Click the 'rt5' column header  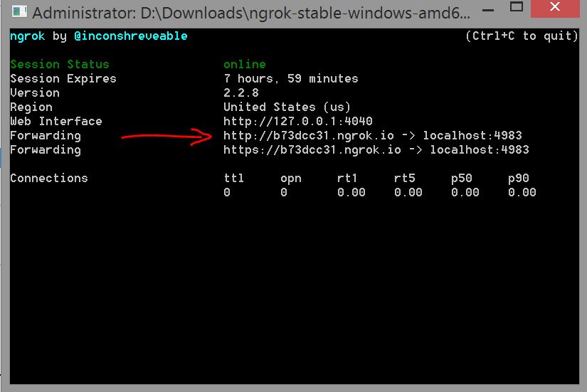click(x=404, y=179)
